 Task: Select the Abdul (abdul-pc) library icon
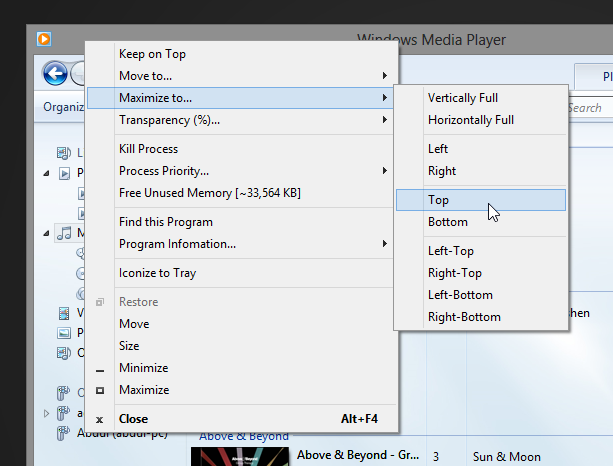tap(63, 433)
